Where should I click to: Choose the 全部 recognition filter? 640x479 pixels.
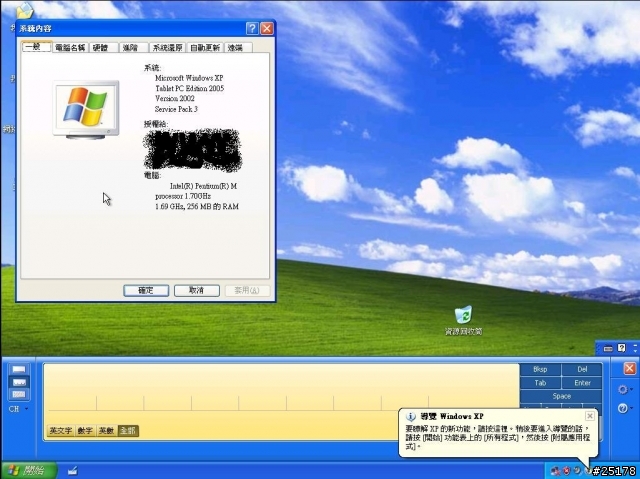tap(128, 430)
